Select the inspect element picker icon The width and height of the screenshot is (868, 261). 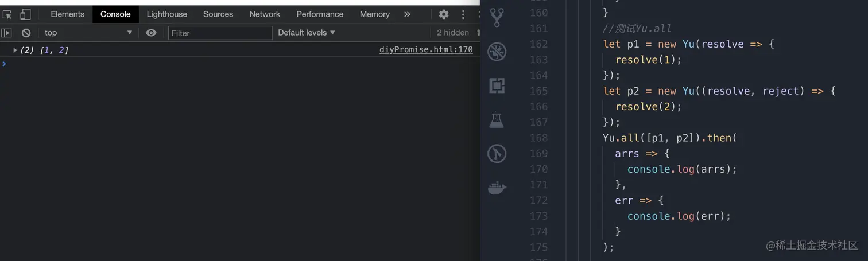pyautogui.click(x=7, y=14)
